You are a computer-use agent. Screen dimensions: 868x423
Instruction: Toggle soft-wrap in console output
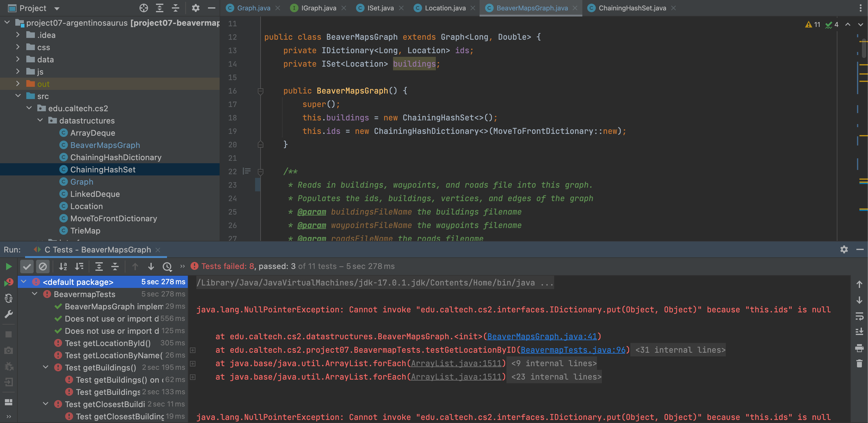[x=859, y=316]
